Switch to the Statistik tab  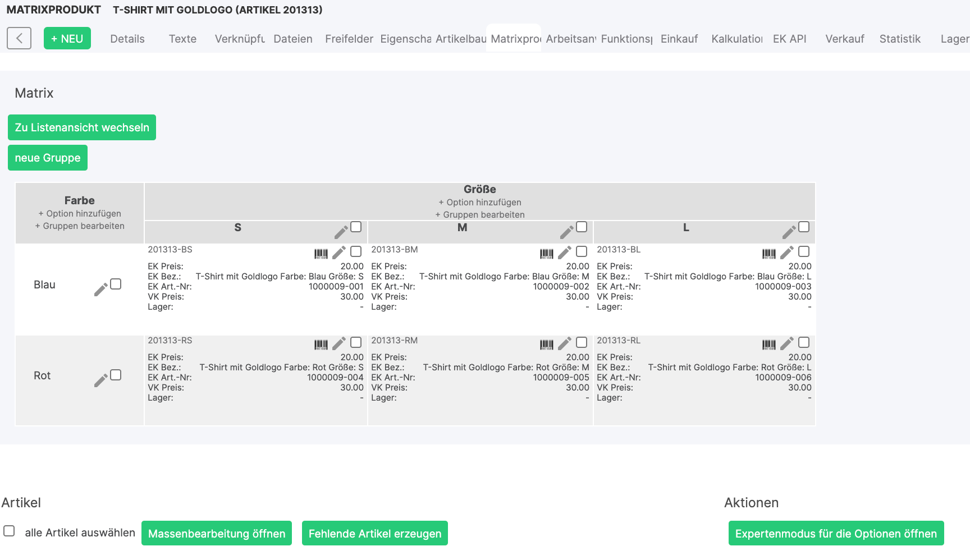tap(900, 39)
